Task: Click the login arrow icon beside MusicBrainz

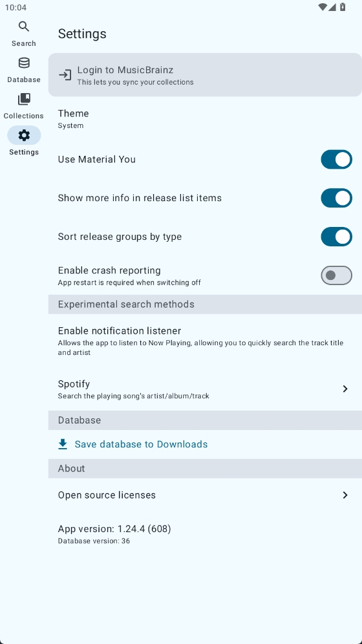Action: 65,75
